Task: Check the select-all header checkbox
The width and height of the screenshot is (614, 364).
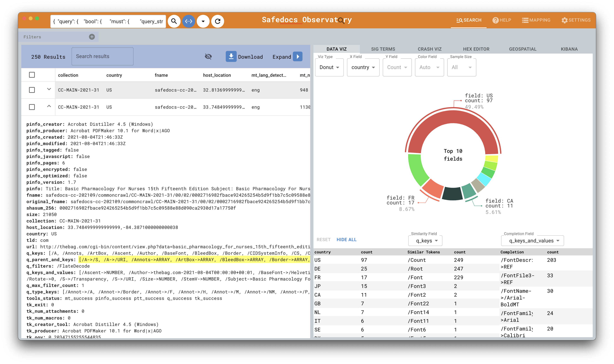Action: pyautogui.click(x=32, y=75)
